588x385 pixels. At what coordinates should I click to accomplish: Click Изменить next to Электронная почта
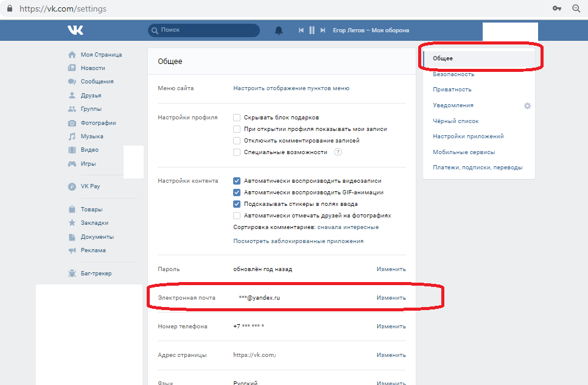(x=391, y=298)
